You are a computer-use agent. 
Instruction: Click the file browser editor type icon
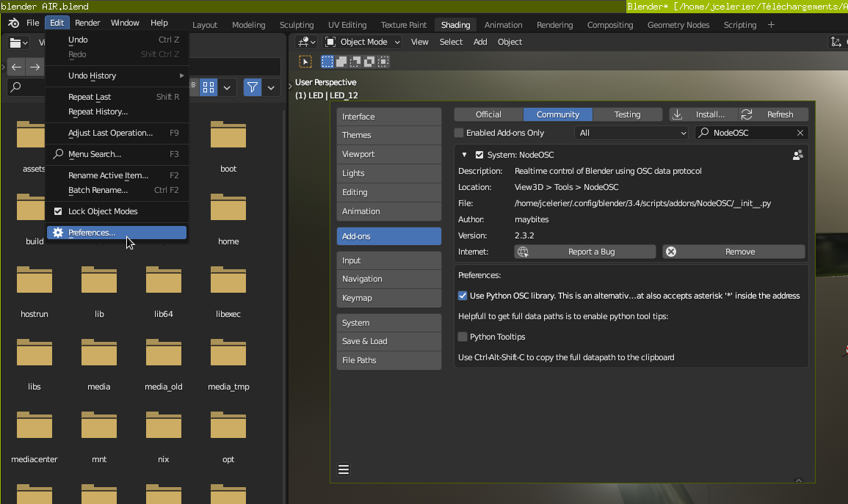coord(19,43)
